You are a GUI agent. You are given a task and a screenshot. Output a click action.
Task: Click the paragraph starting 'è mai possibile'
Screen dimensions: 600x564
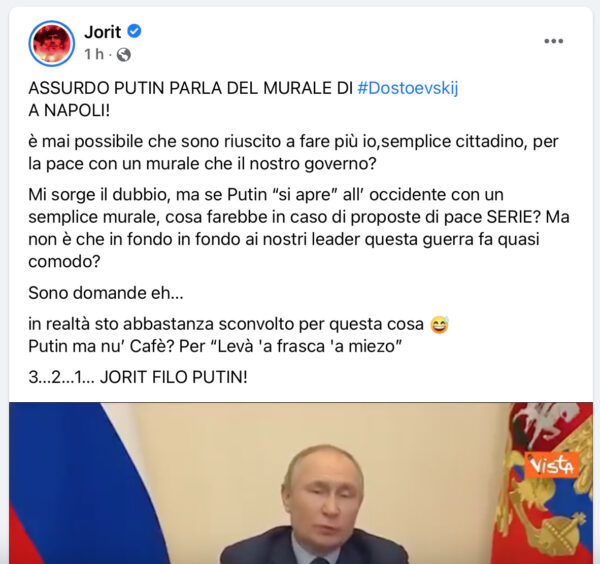[293, 152]
